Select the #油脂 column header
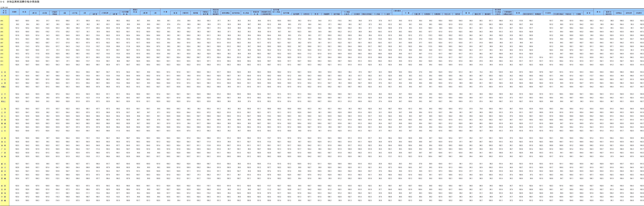Screen dimensions: 644x206 click(x=45, y=13)
